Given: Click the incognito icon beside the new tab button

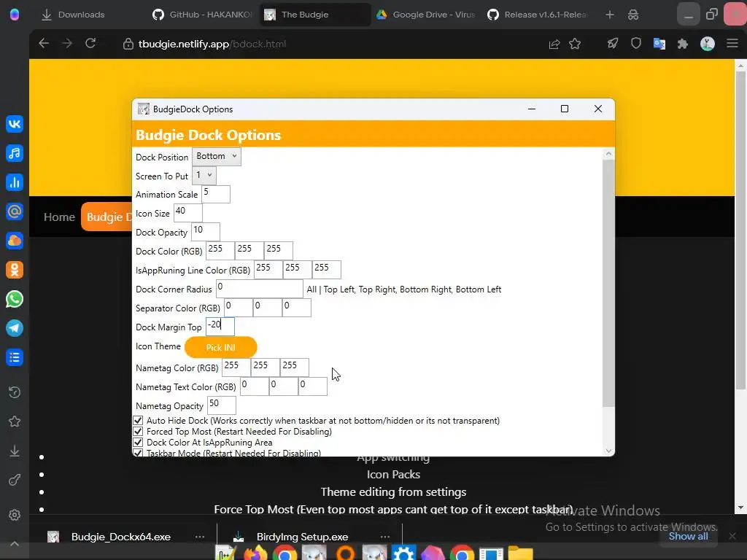Looking at the screenshot, I should pos(633,15).
